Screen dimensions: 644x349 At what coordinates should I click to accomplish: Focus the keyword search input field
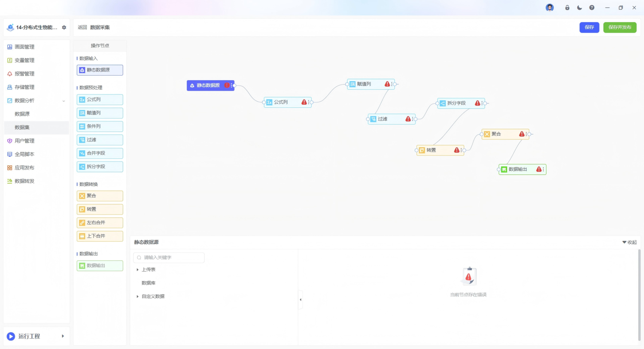pos(169,258)
